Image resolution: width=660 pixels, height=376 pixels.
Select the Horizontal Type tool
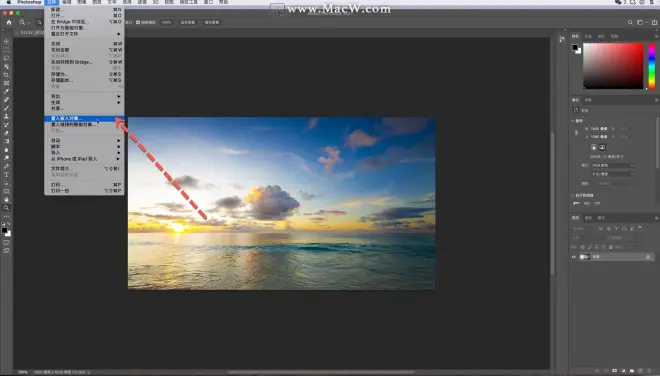click(x=6, y=175)
